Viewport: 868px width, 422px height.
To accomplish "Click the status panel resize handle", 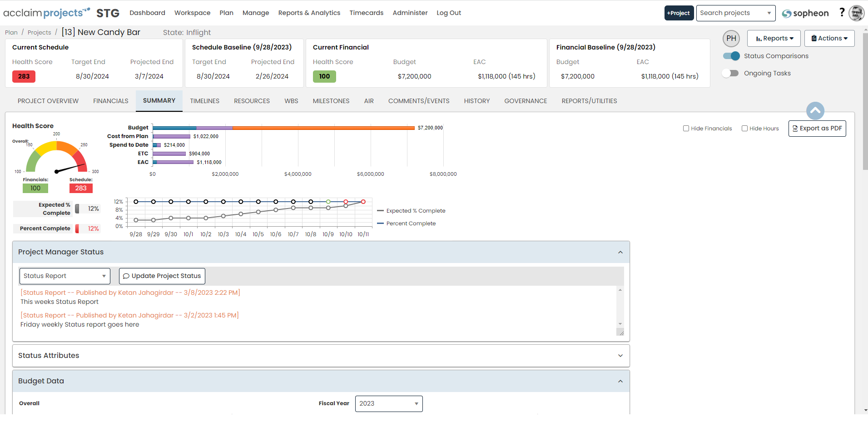I will (x=620, y=333).
